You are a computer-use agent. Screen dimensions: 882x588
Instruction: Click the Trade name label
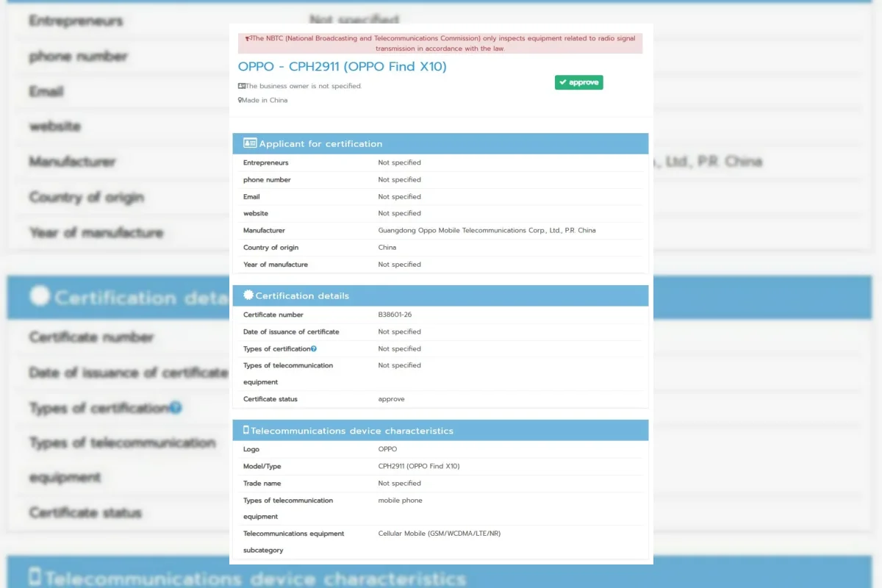(262, 483)
